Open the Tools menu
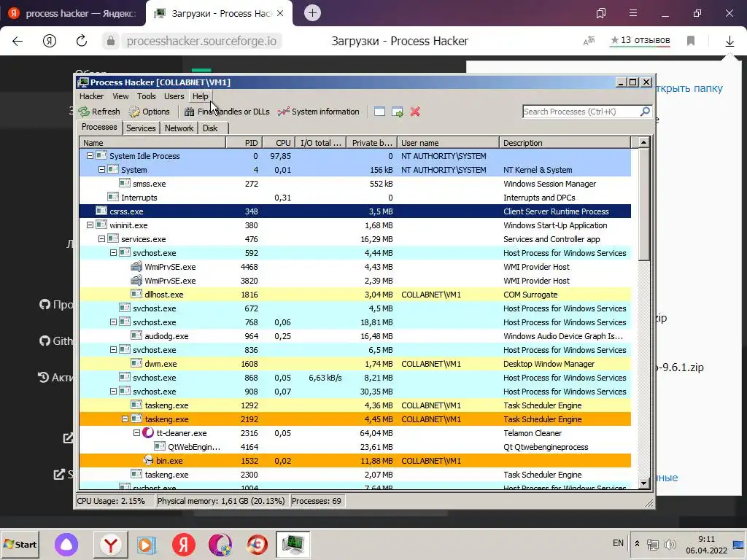 click(x=146, y=96)
